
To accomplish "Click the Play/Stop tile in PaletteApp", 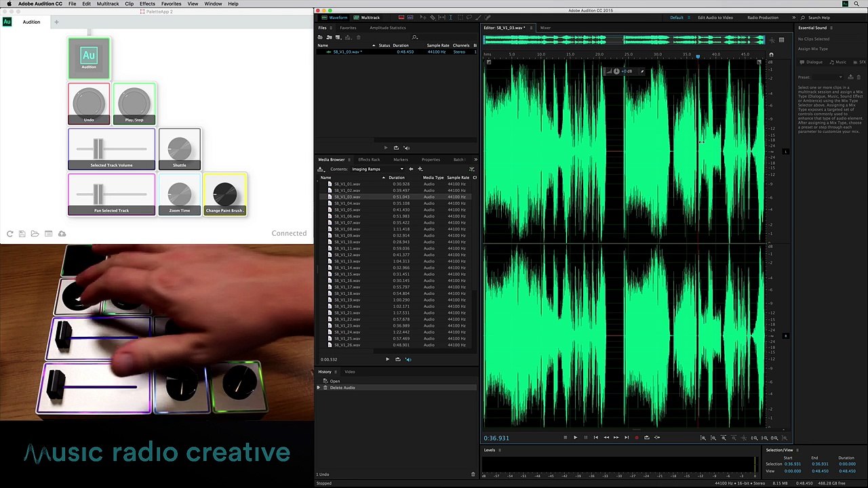I will (134, 104).
